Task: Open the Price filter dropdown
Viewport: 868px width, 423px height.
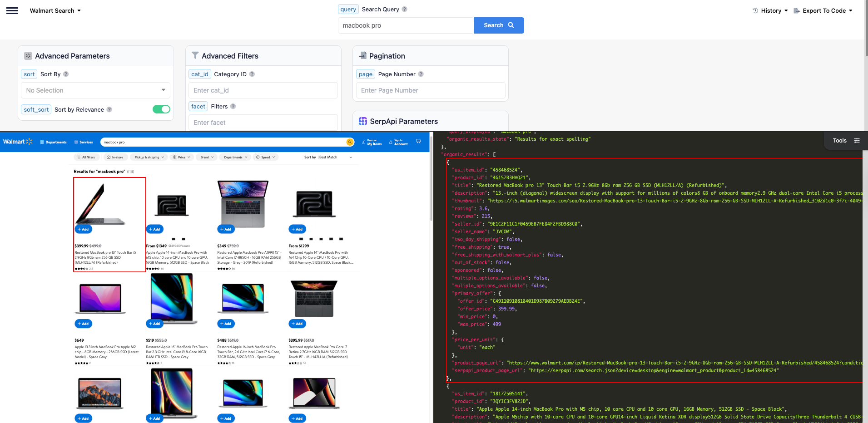Action: coord(181,157)
